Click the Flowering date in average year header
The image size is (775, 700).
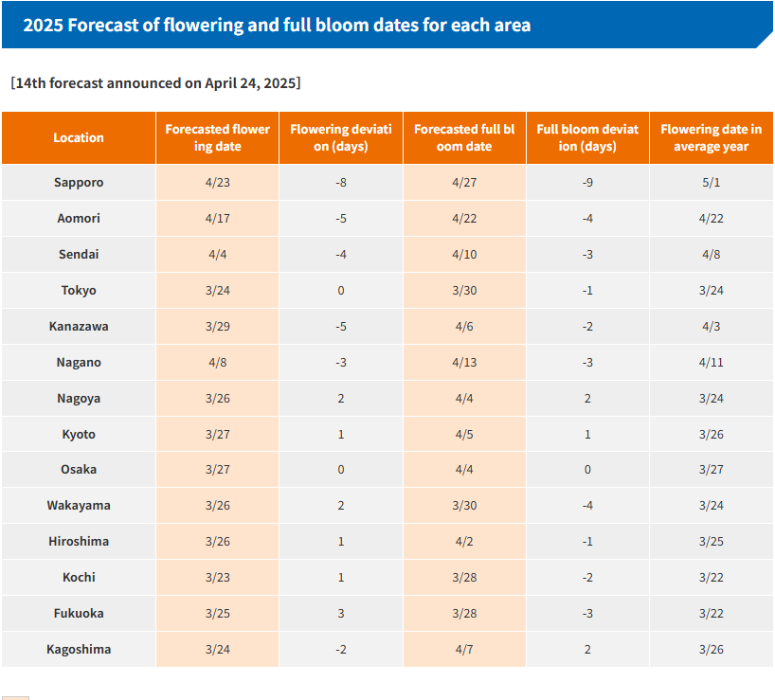click(711, 137)
